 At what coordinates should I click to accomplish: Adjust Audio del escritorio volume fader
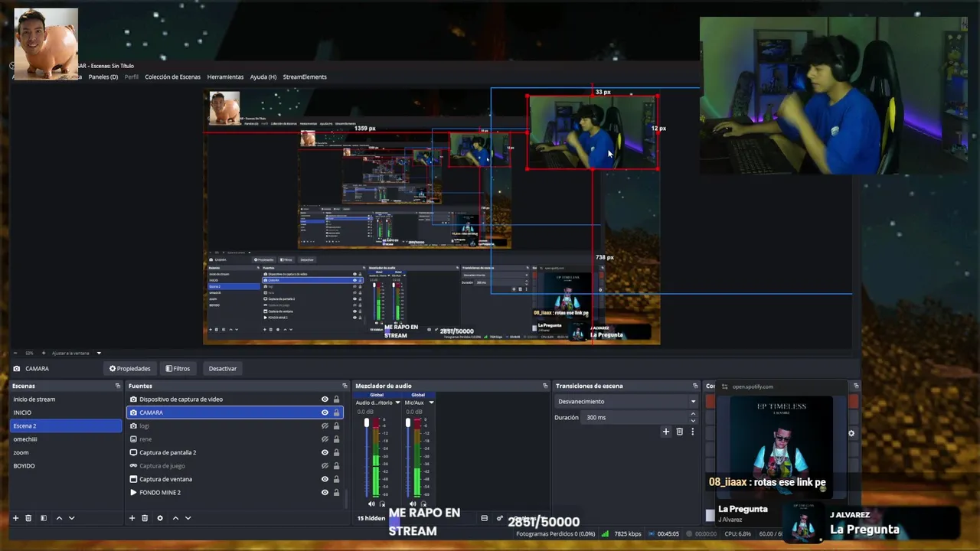point(367,423)
